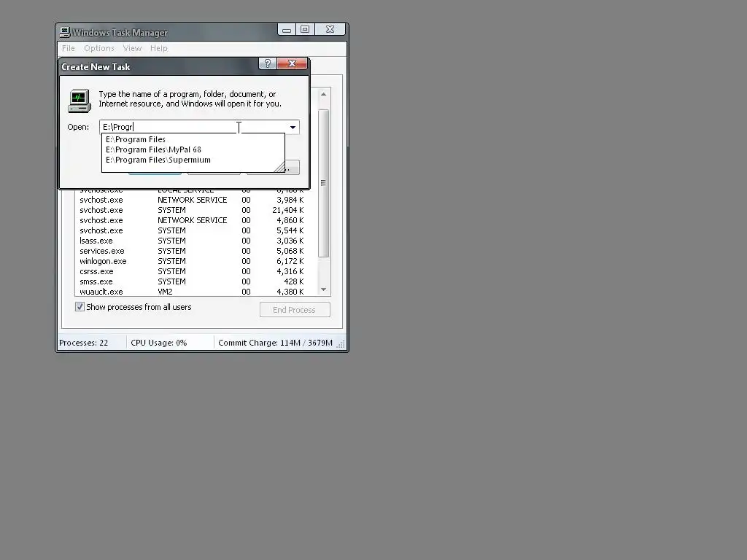Close the Windows Task Manager window
The image size is (747, 560).
click(330, 29)
